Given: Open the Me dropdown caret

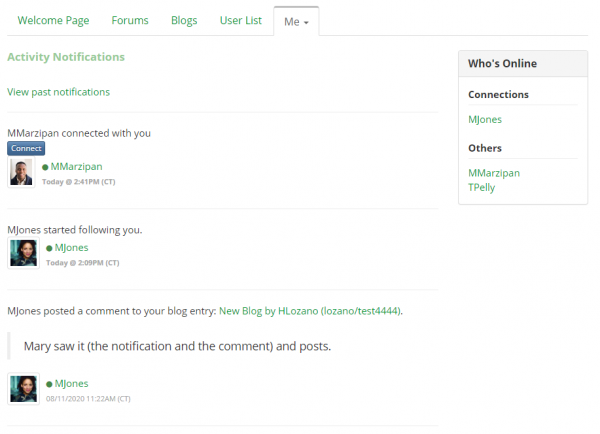Looking at the screenshot, I should pos(306,23).
